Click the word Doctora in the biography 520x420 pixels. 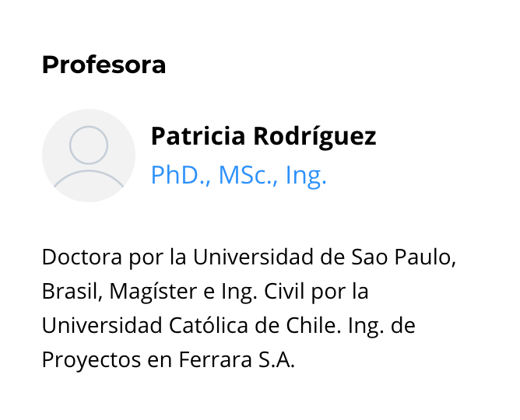(x=82, y=257)
